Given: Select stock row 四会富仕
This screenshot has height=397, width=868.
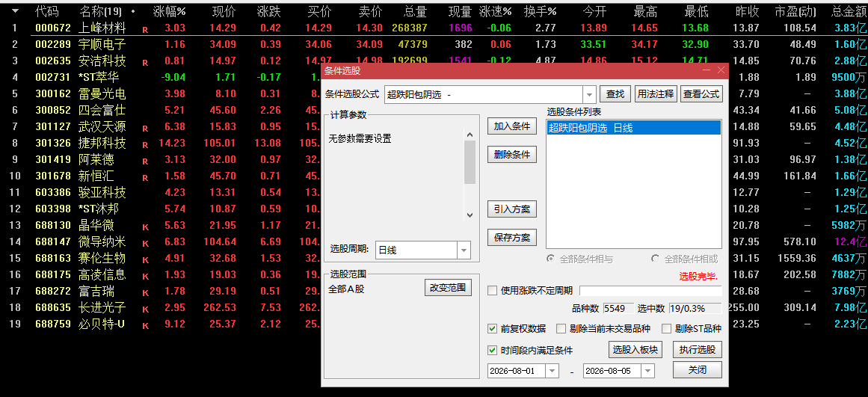Looking at the screenshot, I should 102,110.
